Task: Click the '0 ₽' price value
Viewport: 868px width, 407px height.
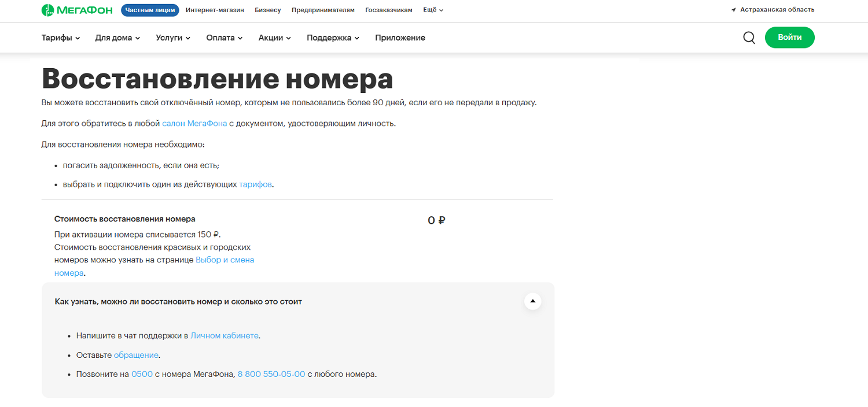Action: point(436,220)
